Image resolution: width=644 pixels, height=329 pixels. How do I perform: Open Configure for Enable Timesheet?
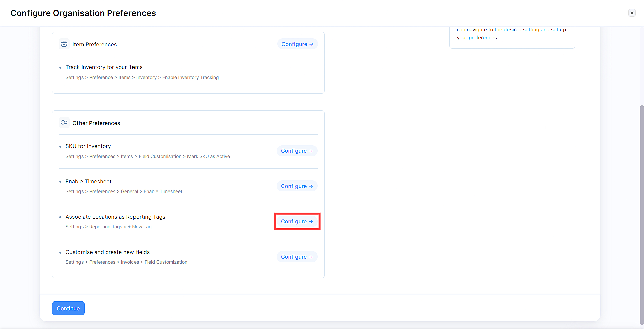(297, 186)
